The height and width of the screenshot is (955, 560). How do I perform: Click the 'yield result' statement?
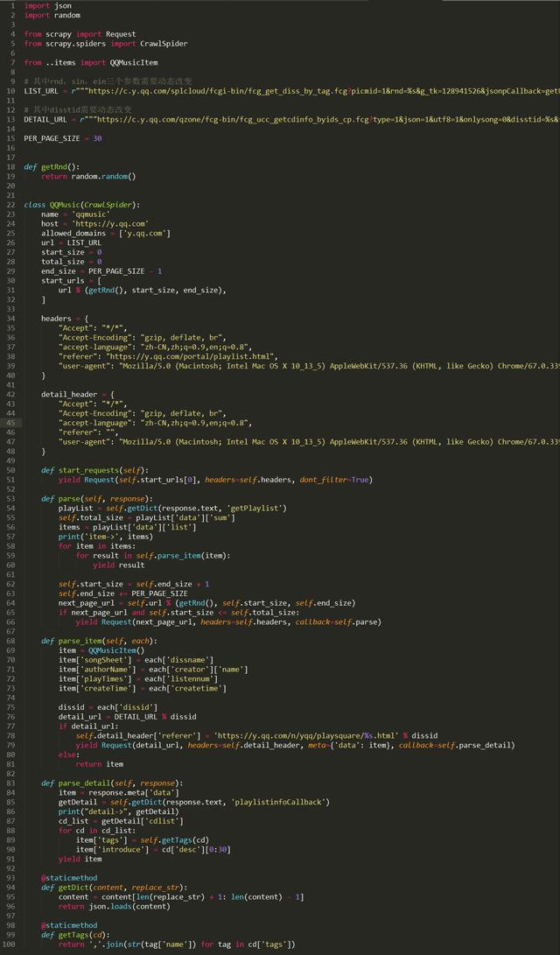[119, 565]
